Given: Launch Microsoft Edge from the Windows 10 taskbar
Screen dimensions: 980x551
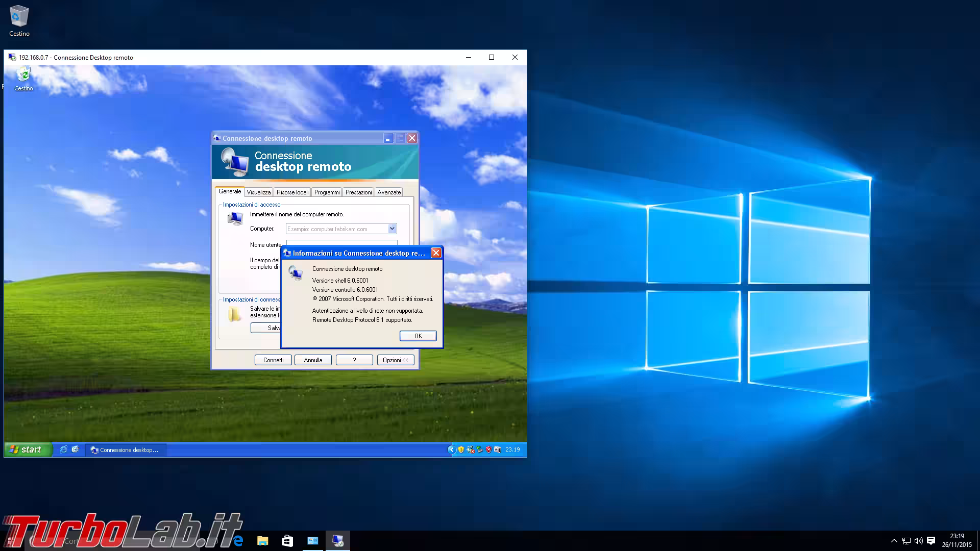Looking at the screenshot, I should click(238, 540).
